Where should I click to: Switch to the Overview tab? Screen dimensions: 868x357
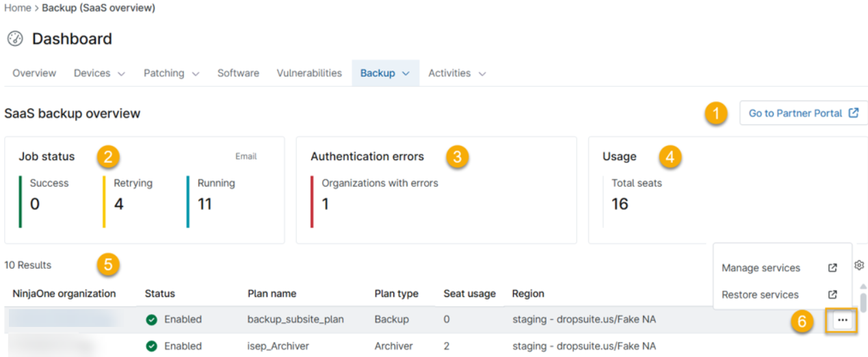click(x=34, y=73)
